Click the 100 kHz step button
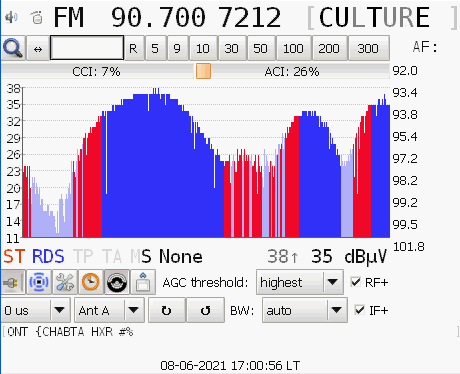The width and height of the screenshot is (460, 374). point(293,49)
